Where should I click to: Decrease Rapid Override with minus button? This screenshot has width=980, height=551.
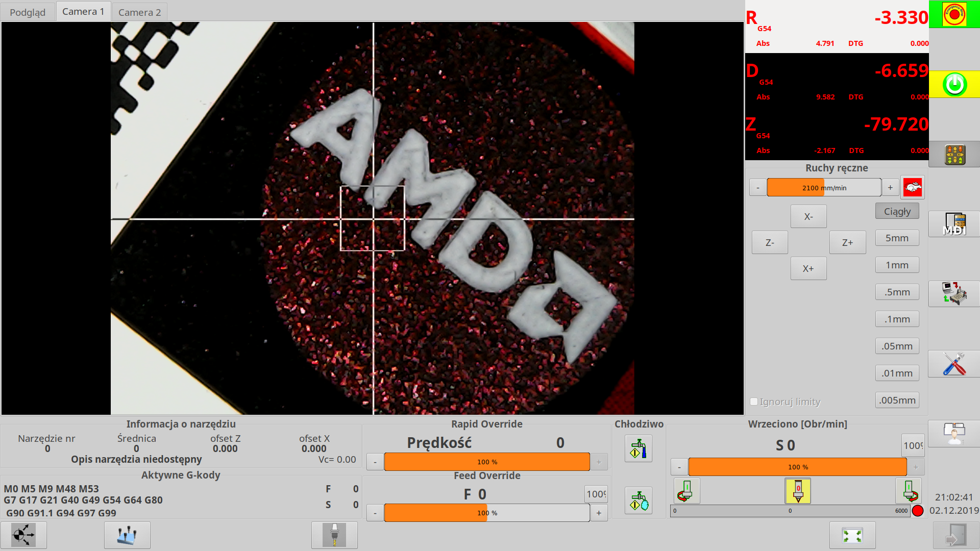coord(375,462)
